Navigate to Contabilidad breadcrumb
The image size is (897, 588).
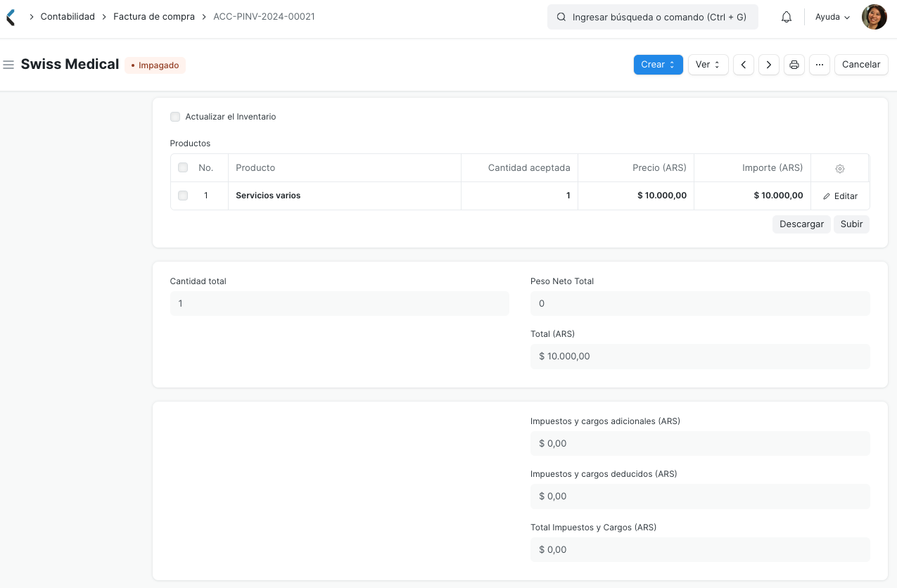coord(68,17)
